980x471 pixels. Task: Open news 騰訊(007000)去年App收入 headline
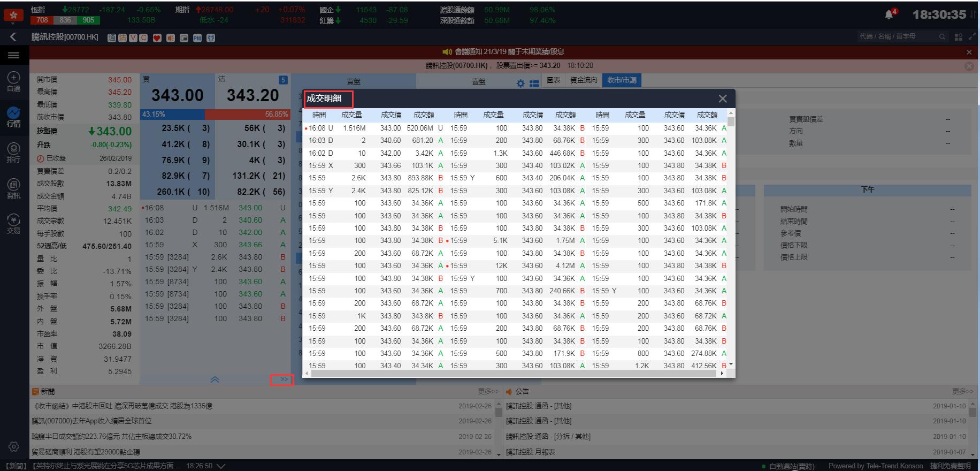pyautogui.click(x=91, y=421)
